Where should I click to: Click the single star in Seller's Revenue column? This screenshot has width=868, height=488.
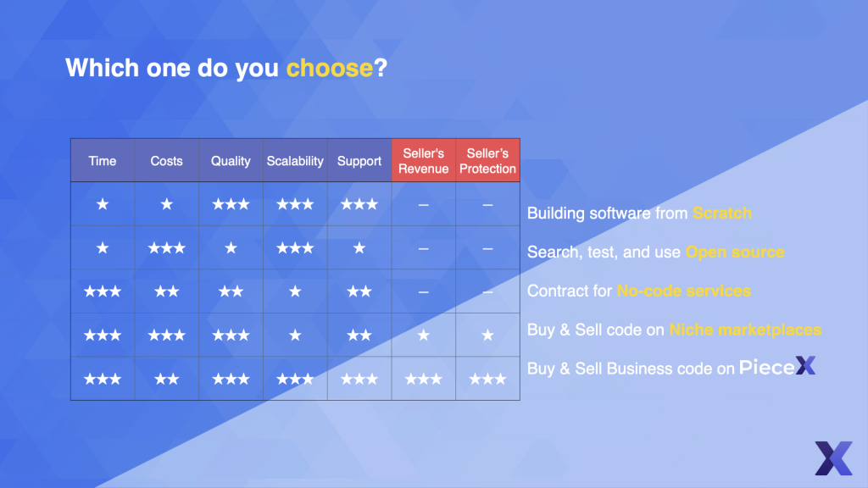coord(424,335)
